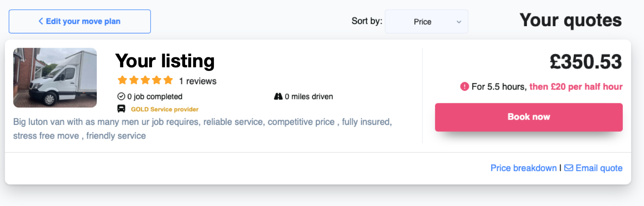Click the back chevron beside Edit your move plan
The width and height of the screenshot is (644, 206).
(x=41, y=21)
